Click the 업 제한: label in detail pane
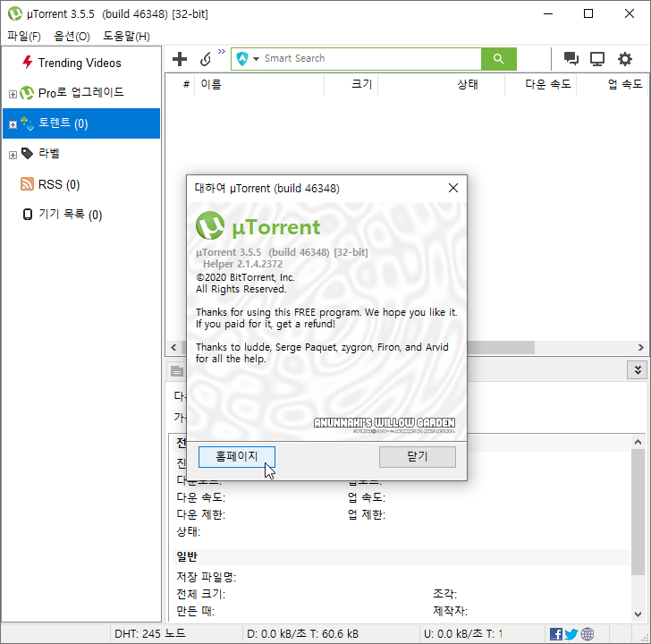 click(367, 515)
